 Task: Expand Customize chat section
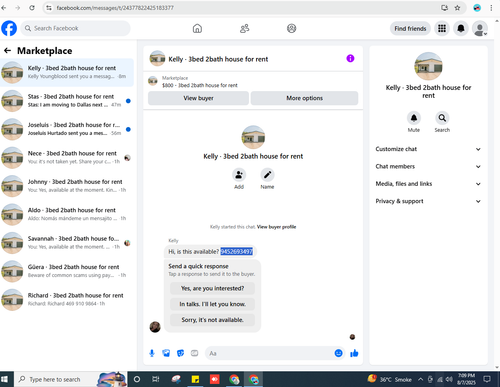pyautogui.click(x=428, y=149)
